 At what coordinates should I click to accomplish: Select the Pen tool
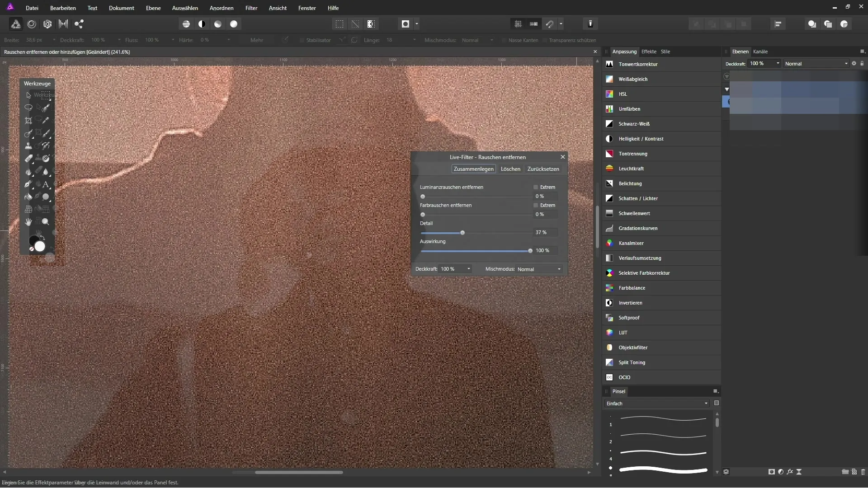28,184
